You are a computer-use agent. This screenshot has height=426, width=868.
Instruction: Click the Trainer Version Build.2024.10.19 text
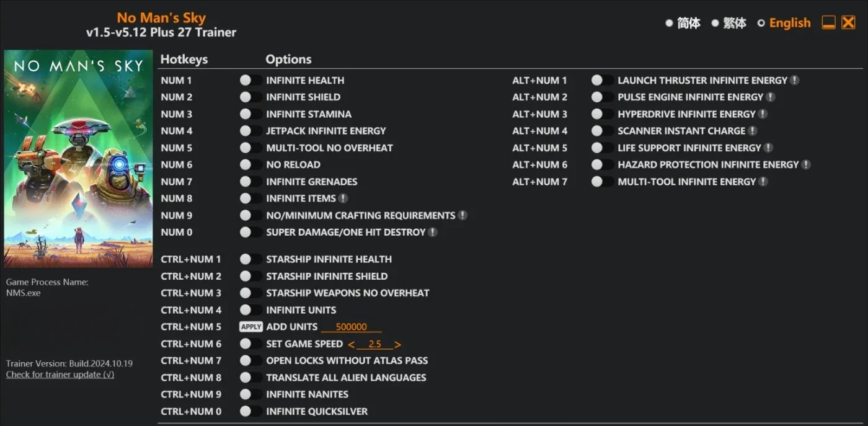point(69,363)
